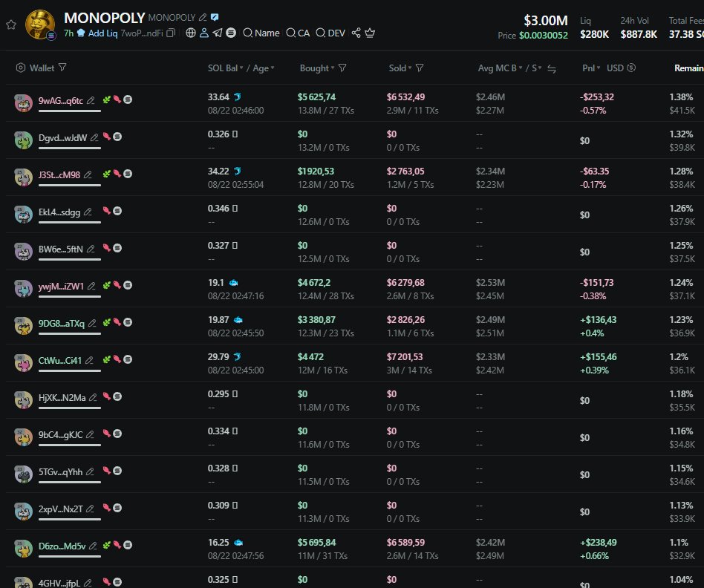Open wallet Dgvd...wJdW
The height and width of the screenshot is (588, 704).
pos(62,138)
